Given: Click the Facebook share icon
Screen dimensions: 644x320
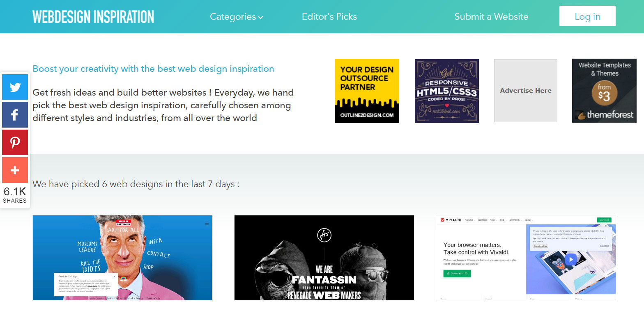Looking at the screenshot, I should pos(15,115).
